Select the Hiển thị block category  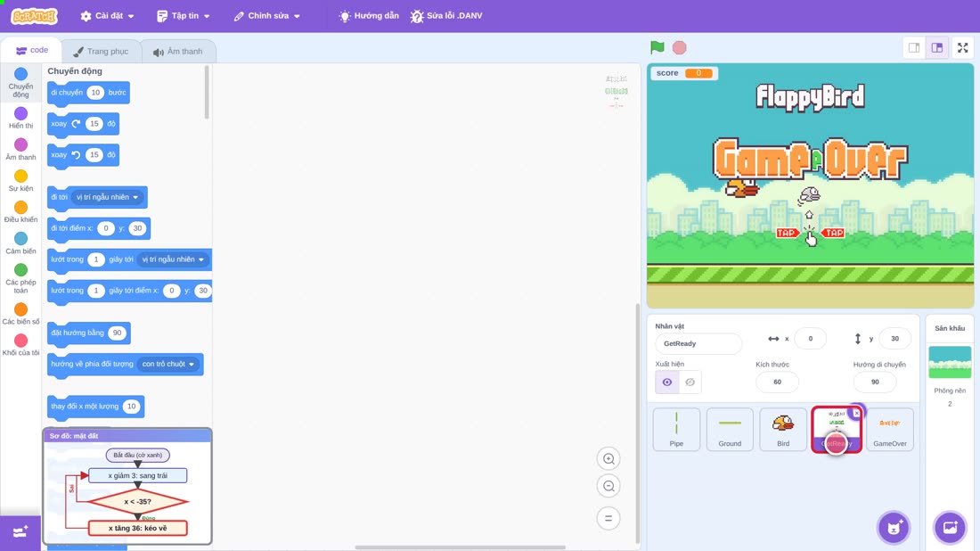[x=20, y=118]
